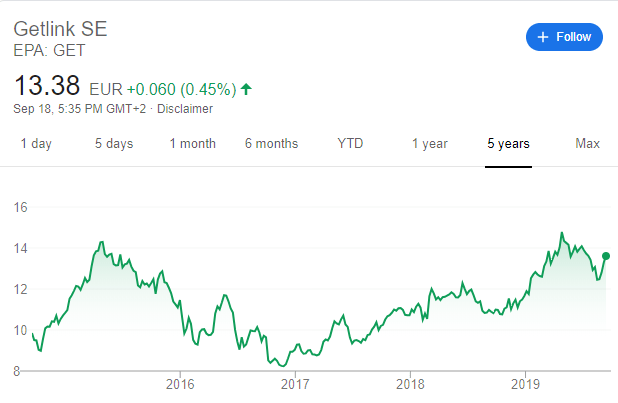The image size is (618, 403).
Task: Select the YTD range tab
Action: click(x=350, y=144)
